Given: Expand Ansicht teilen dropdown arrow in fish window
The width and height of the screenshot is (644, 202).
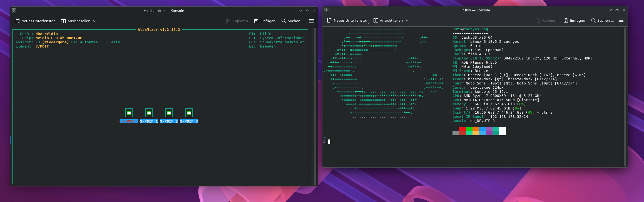Looking at the screenshot, I should [407, 20].
